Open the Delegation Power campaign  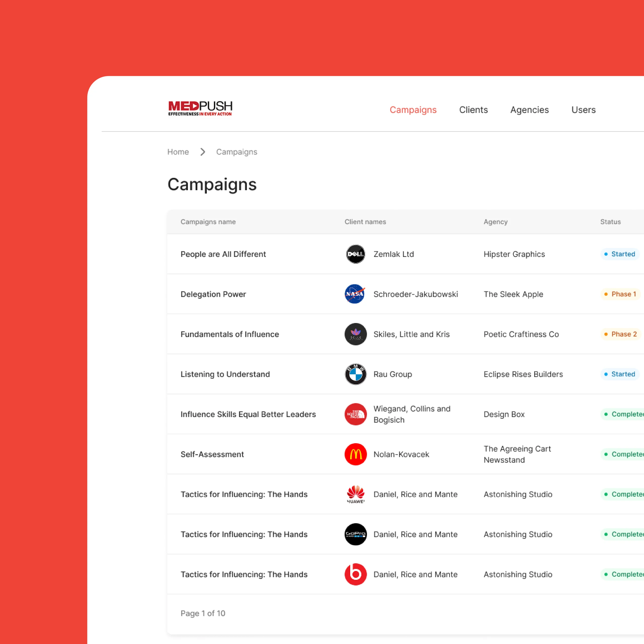point(213,294)
